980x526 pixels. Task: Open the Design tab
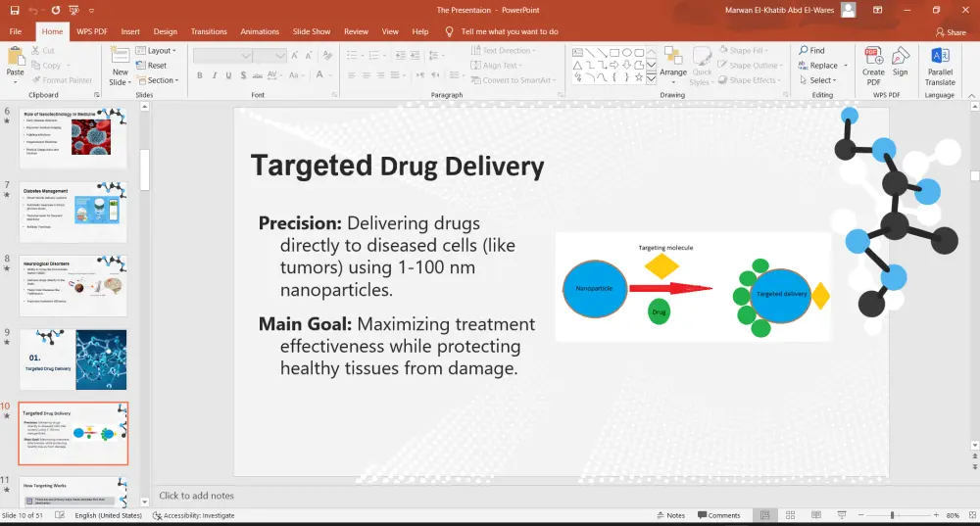(x=165, y=31)
